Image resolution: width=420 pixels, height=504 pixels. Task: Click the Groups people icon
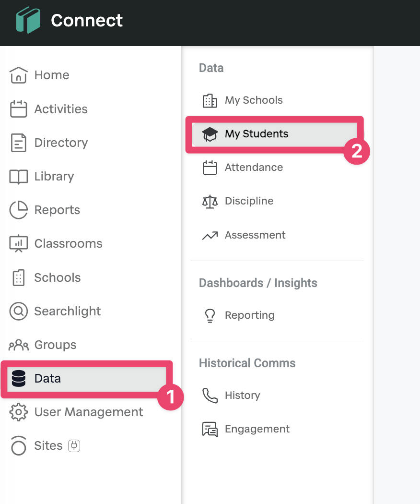19,345
